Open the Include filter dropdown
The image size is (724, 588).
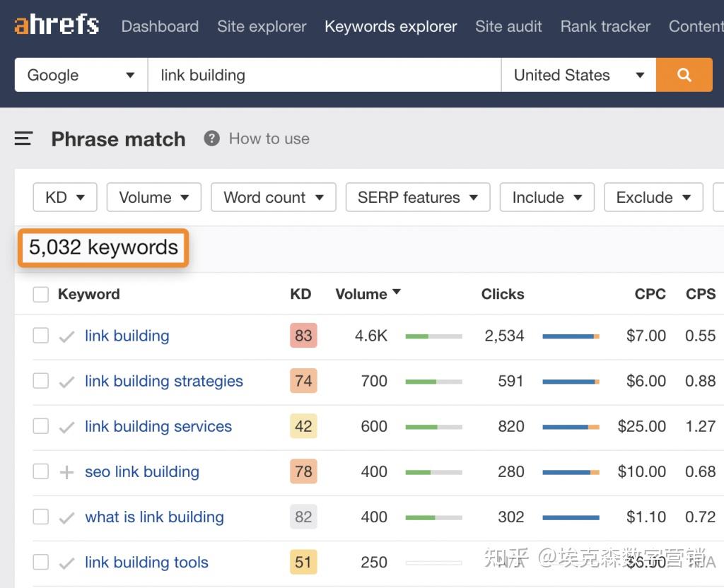pos(547,197)
